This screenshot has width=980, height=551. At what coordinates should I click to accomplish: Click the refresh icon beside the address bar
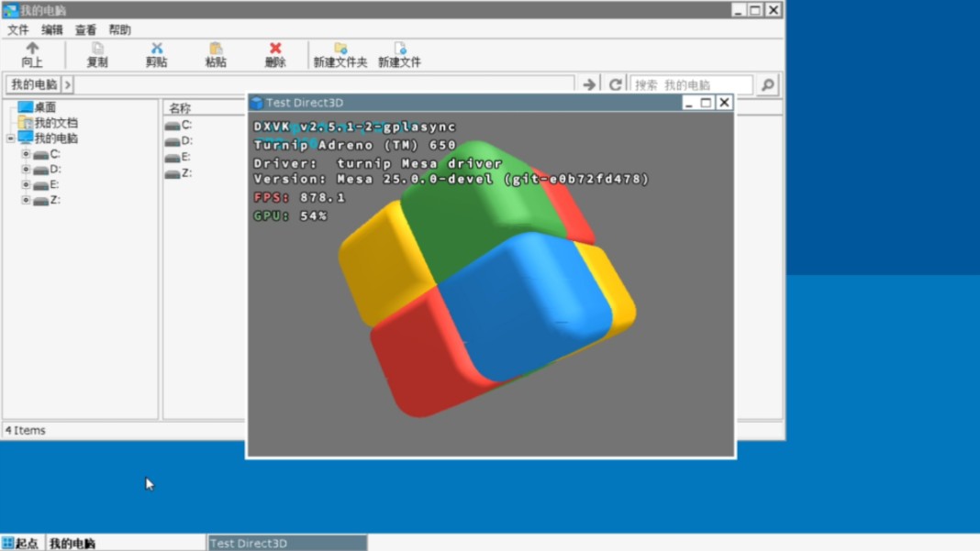point(615,83)
